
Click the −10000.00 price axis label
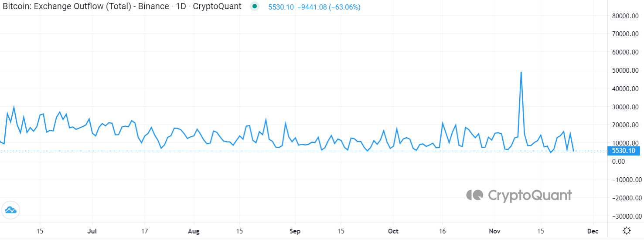click(627, 180)
